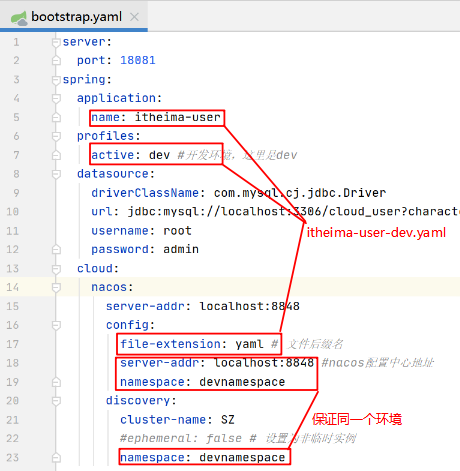Screen dimensions: 460x471
Task: Fold the cloud section at line 13
Action: pyautogui.click(x=56, y=269)
